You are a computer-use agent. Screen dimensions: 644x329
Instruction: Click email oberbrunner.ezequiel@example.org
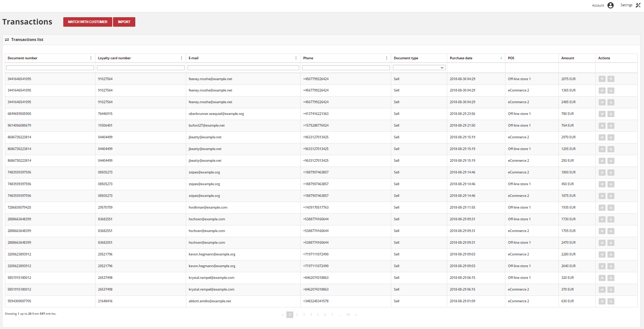pyautogui.click(x=216, y=114)
